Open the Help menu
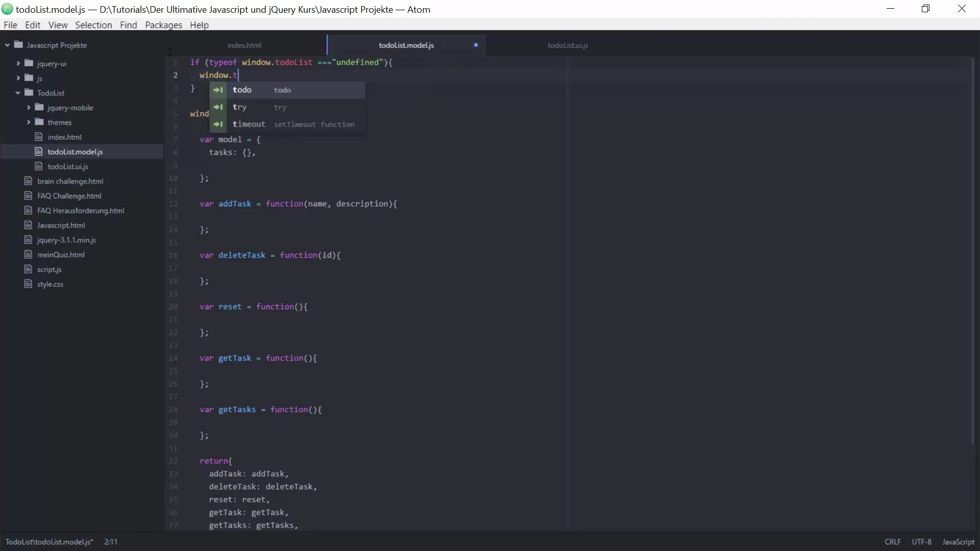The width and height of the screenshot is (980, 551). pyautogui.click(x=199, y=25)
